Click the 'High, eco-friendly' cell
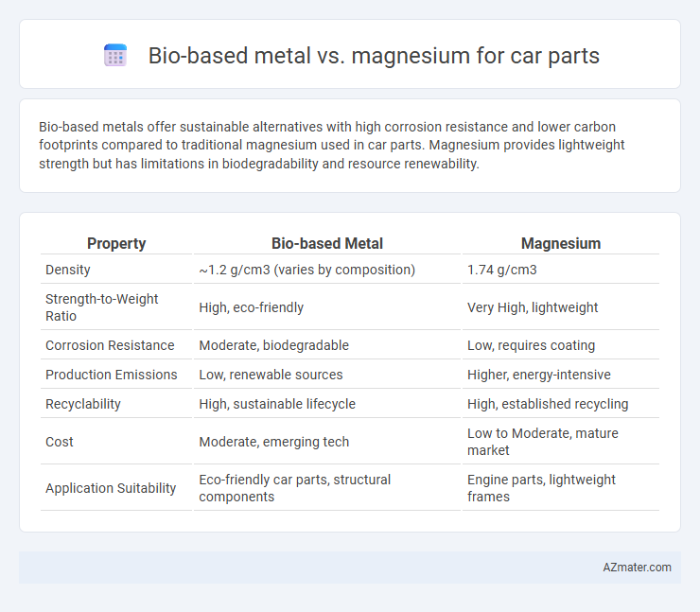The image size is (700, 612). coord(252,307)
